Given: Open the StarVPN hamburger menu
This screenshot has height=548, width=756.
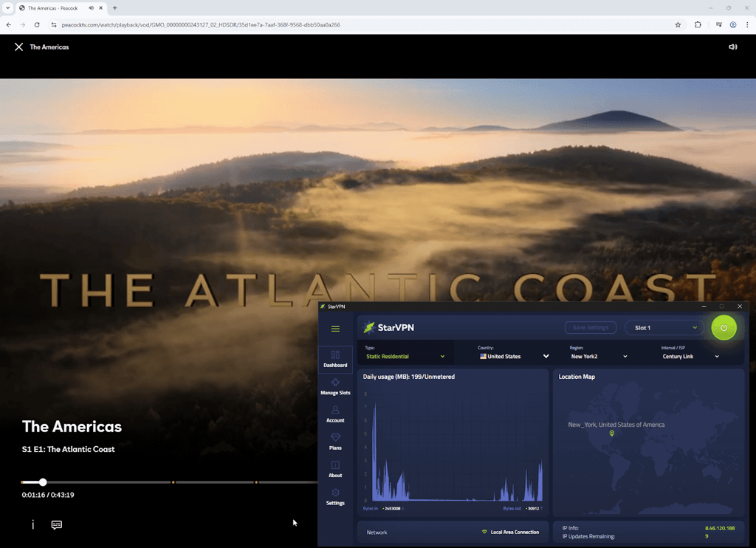Looking at the screenshot, I should (x=336, y=329).
